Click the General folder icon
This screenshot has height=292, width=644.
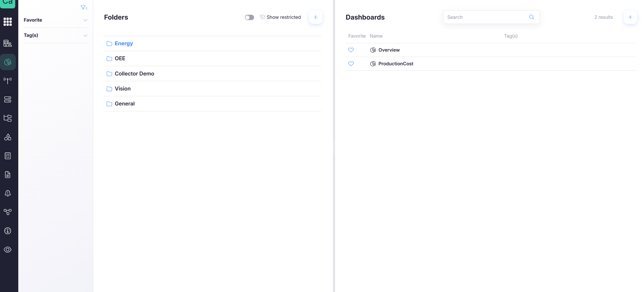coord(109,104)
